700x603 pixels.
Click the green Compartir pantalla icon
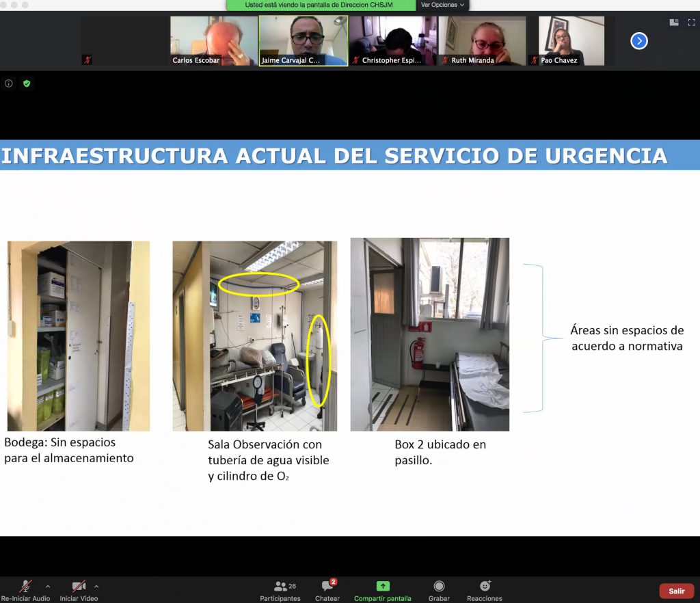pyautogui.click(x=383, y=587)
